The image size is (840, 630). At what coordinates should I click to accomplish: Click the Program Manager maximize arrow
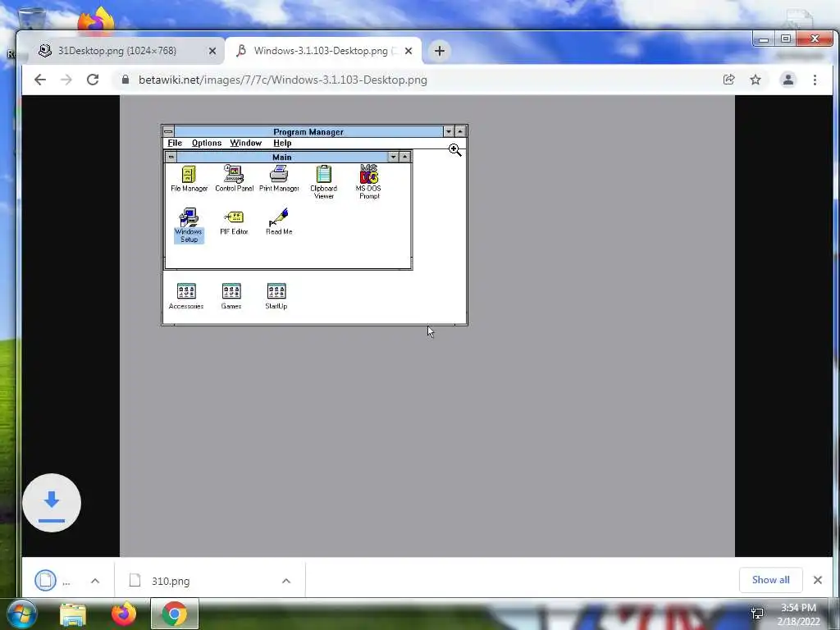[x=460, y=131]
